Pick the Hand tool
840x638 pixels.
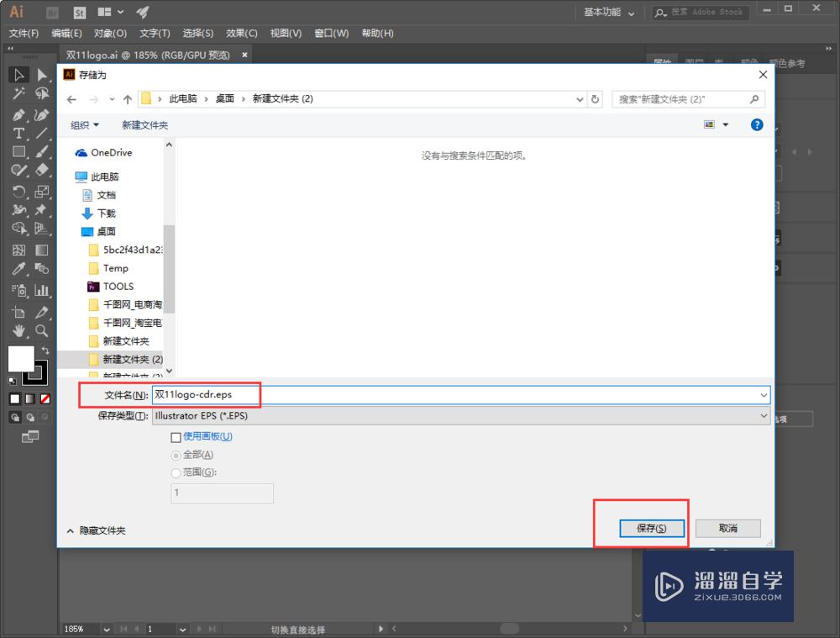coord(18,331)
